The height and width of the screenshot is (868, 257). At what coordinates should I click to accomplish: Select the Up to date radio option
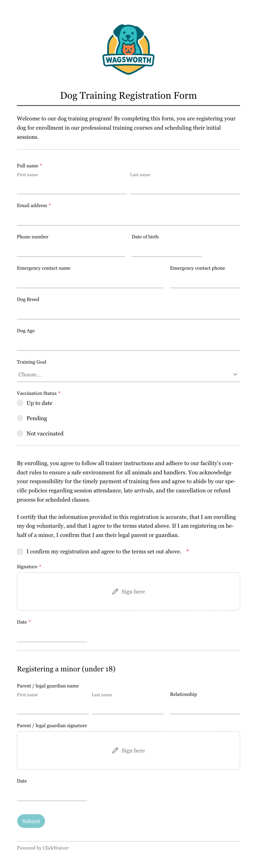pos(20,403)
